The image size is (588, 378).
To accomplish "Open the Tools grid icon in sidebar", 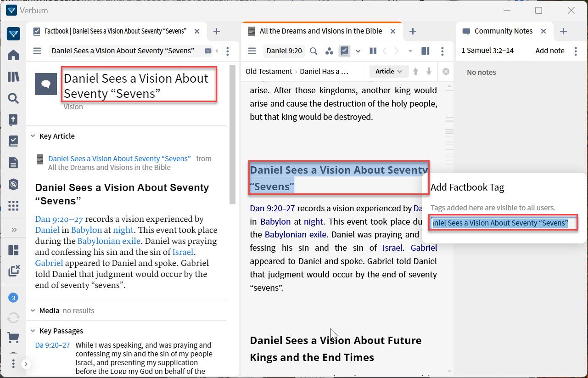I will (x=13, y=206).
